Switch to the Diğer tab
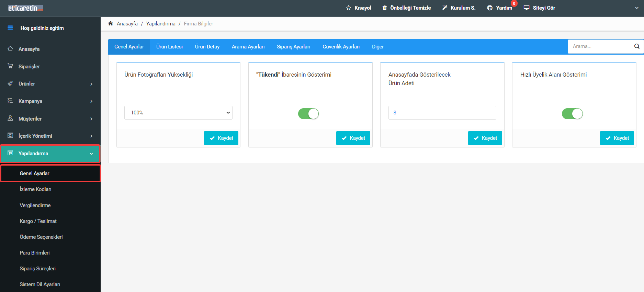644x292 pixels. [x=378, y=47]
